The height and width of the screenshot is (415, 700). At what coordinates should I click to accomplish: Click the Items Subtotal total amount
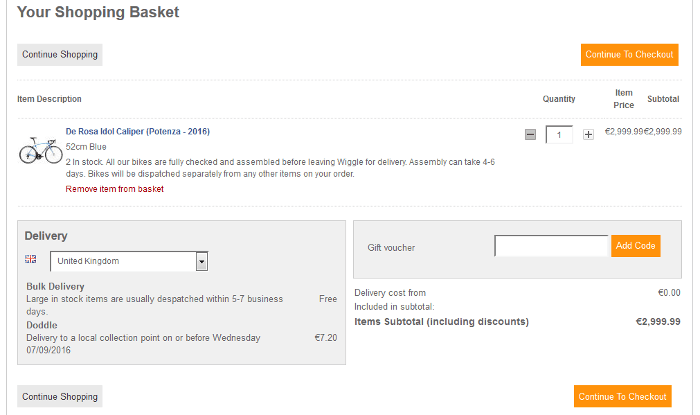[657, 322]
